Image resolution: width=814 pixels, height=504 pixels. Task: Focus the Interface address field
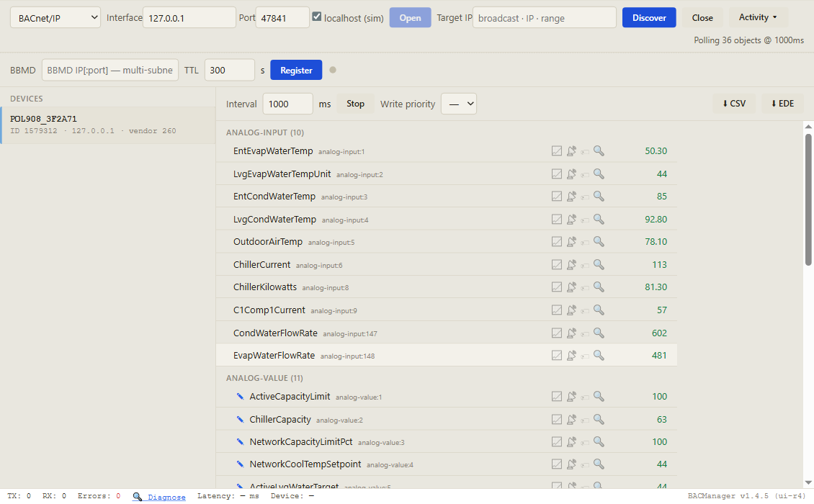pos(189,18)
